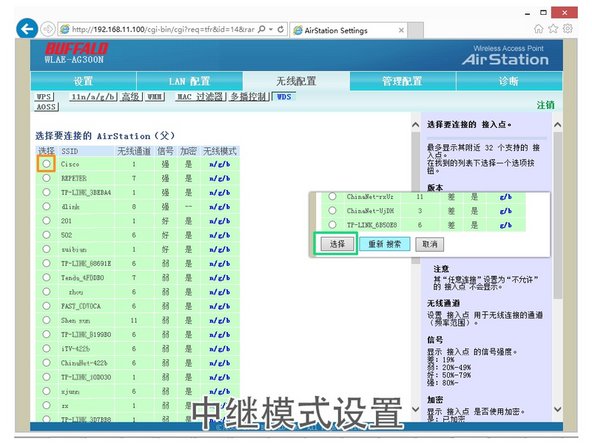The image size is (592, 444).
Task: Open the LAN 配置 tab
Action: [x=190, y=81]
